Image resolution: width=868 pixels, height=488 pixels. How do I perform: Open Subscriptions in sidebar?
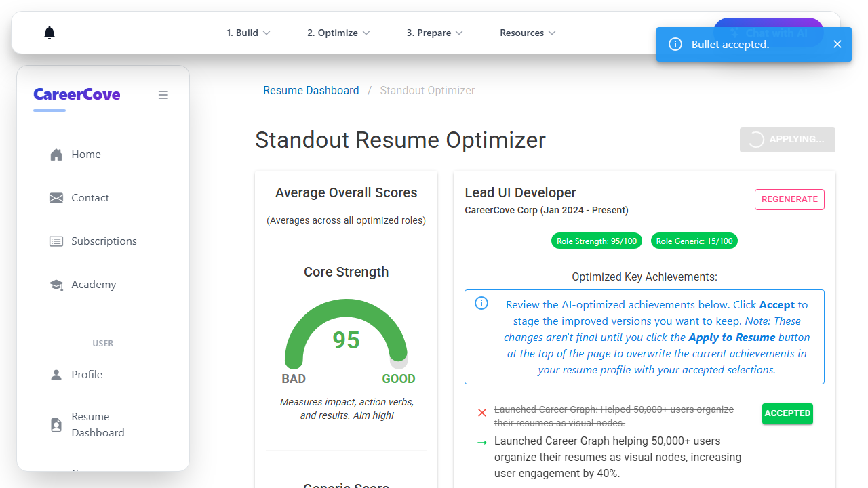tap(103, 241)
